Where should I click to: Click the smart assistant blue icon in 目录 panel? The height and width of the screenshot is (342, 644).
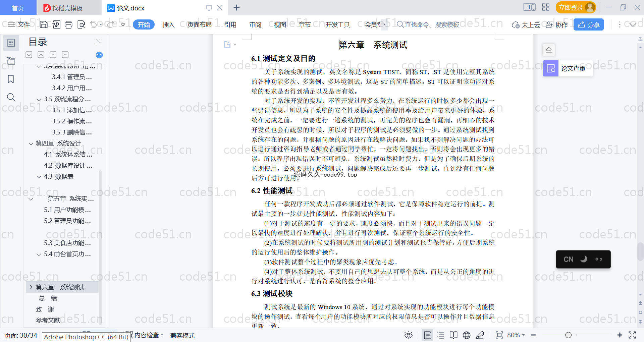click(99, 55)
